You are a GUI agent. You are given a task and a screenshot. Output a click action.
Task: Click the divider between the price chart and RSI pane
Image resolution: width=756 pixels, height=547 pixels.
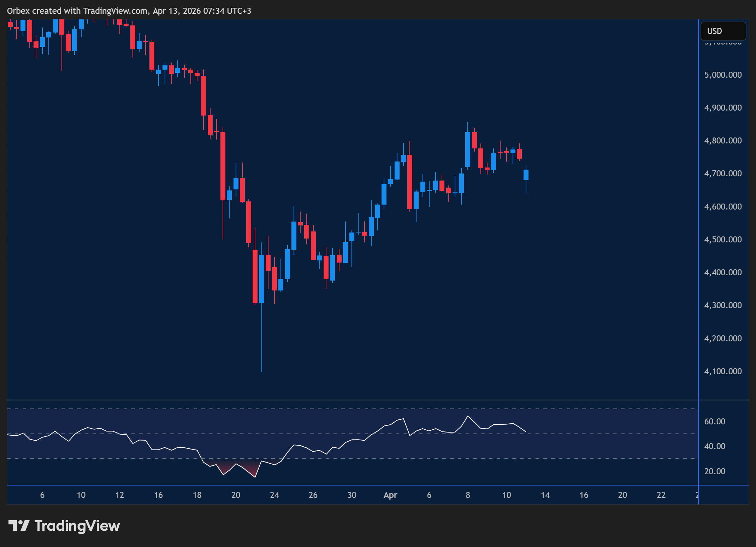[353, 400]
